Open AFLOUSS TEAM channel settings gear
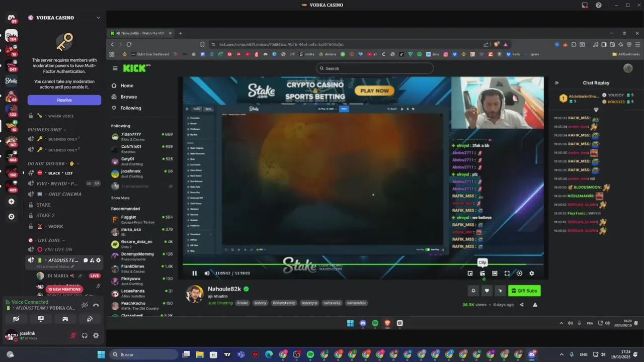The width and height of the screenshot is (644, 362). (x=99, y=260)
